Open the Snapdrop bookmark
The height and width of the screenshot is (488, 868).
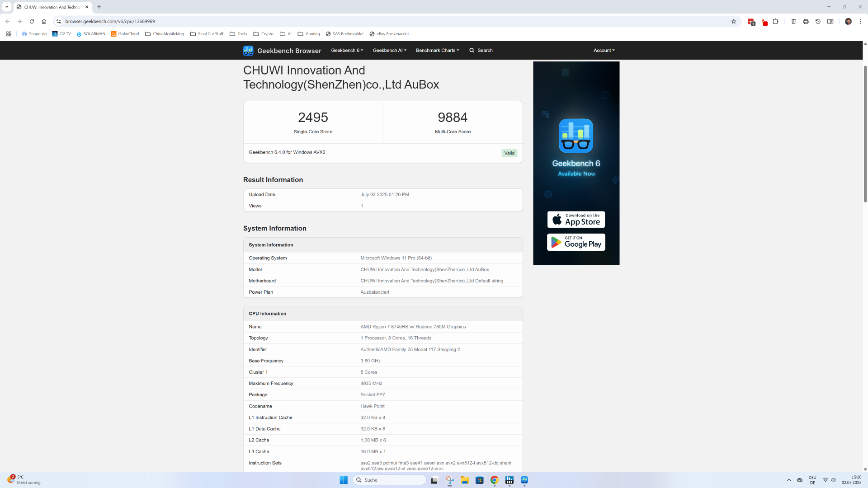[x=34, y=34]
